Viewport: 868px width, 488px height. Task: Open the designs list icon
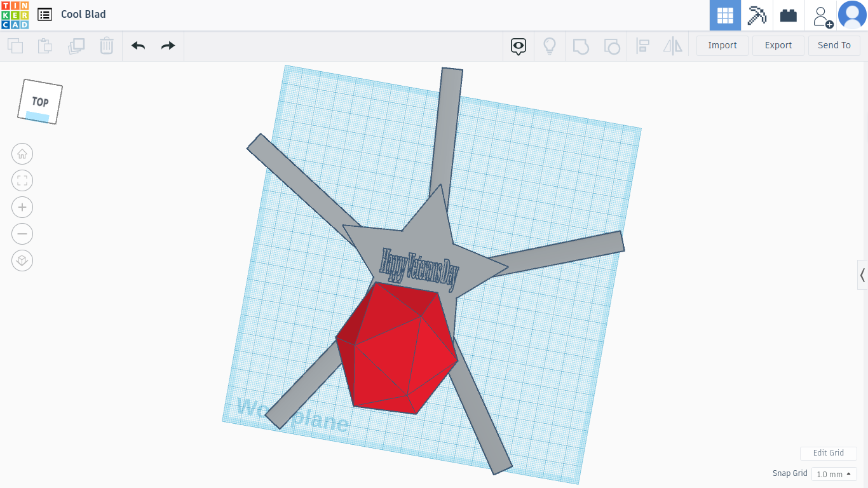tap(44, 15)
